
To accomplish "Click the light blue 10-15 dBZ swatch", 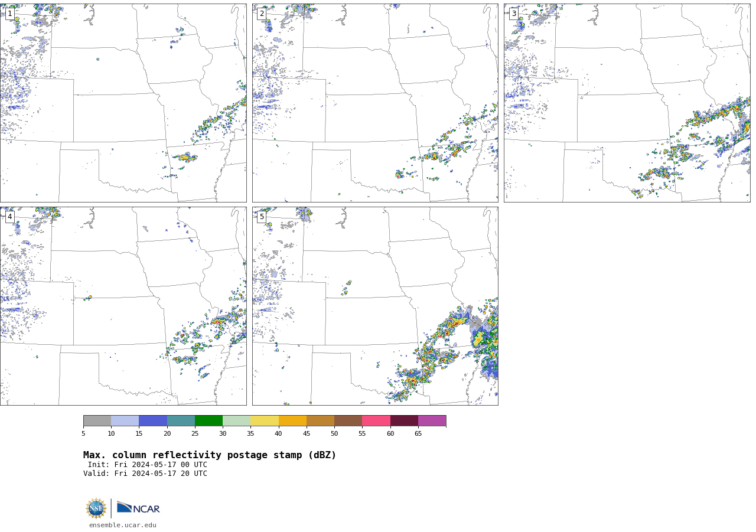I will point(125,421).
